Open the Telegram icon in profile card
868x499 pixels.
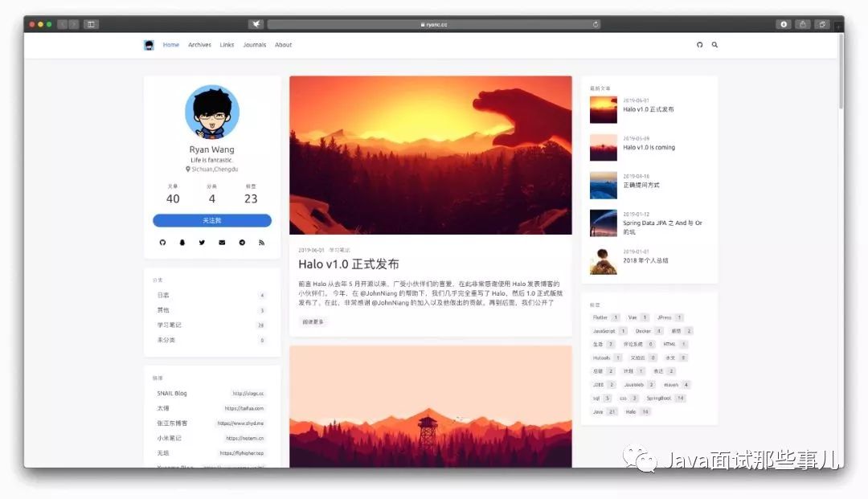tap(242, 243)
